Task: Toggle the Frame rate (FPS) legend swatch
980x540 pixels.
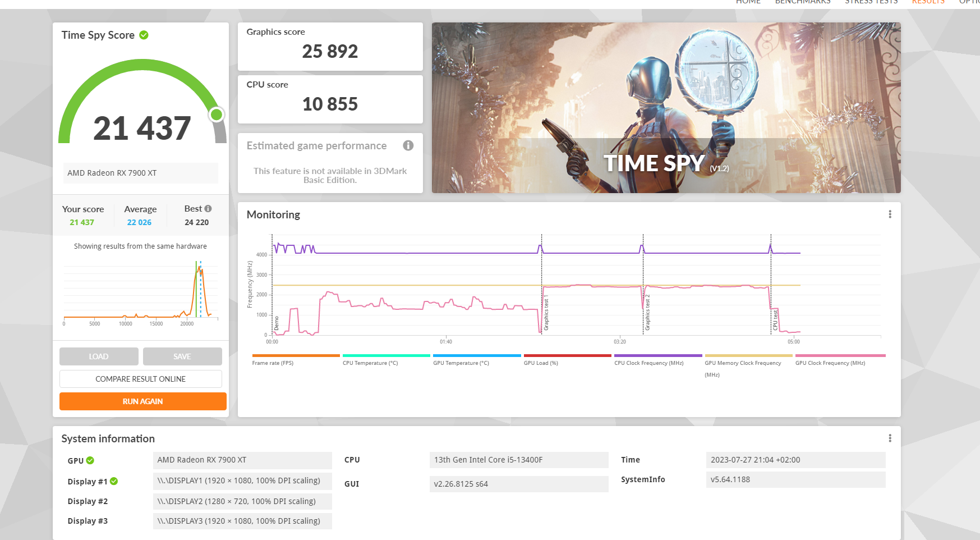Action: (296, 355)
